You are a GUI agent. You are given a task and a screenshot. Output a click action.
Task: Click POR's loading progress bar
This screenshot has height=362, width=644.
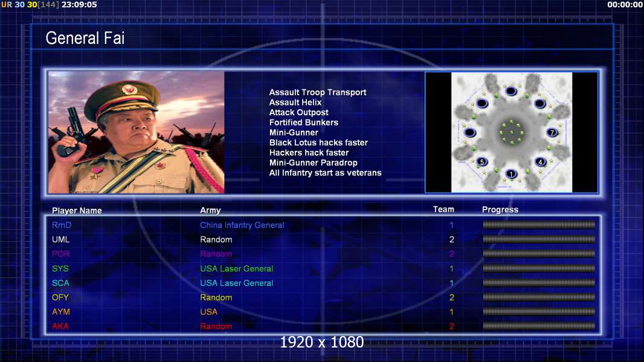539,254
